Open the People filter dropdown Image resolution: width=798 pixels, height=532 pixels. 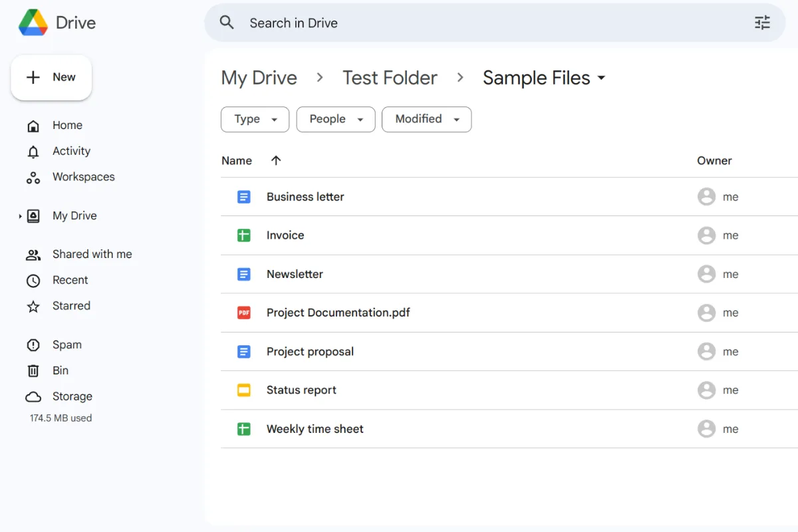click(x=336, y=119)
